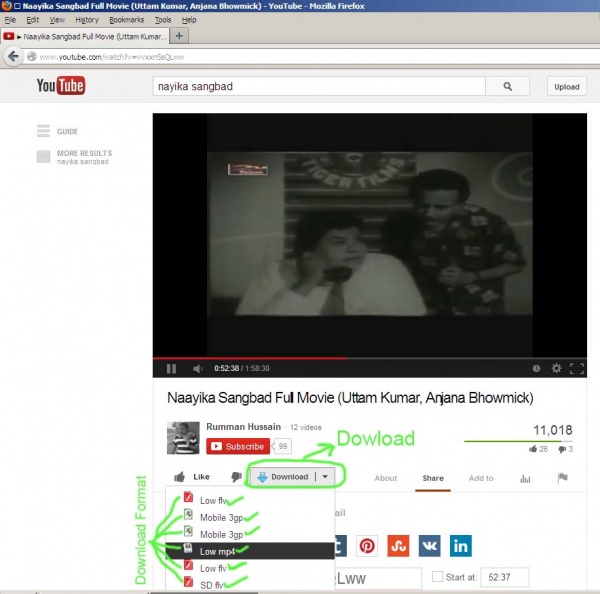This screenshot has height=594, width=600.
Task: Switch to the Share tab
Action: 433,478
